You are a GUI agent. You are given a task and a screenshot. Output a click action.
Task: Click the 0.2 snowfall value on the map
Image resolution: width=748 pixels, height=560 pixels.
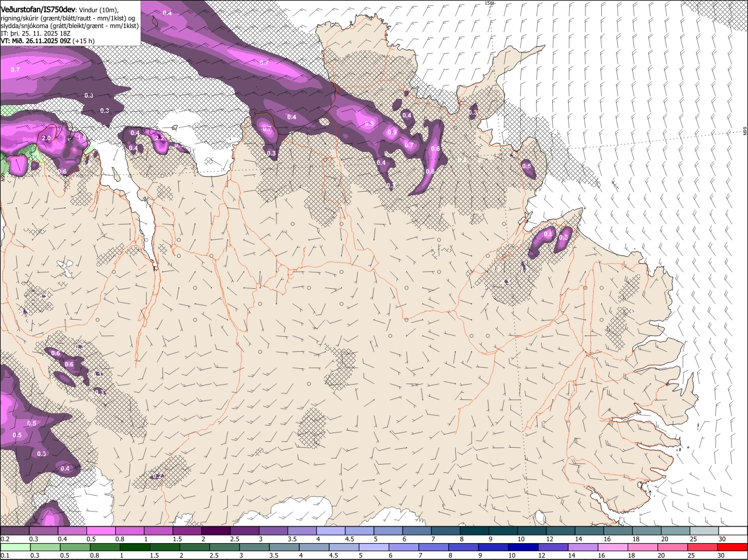tap(157, 476)
